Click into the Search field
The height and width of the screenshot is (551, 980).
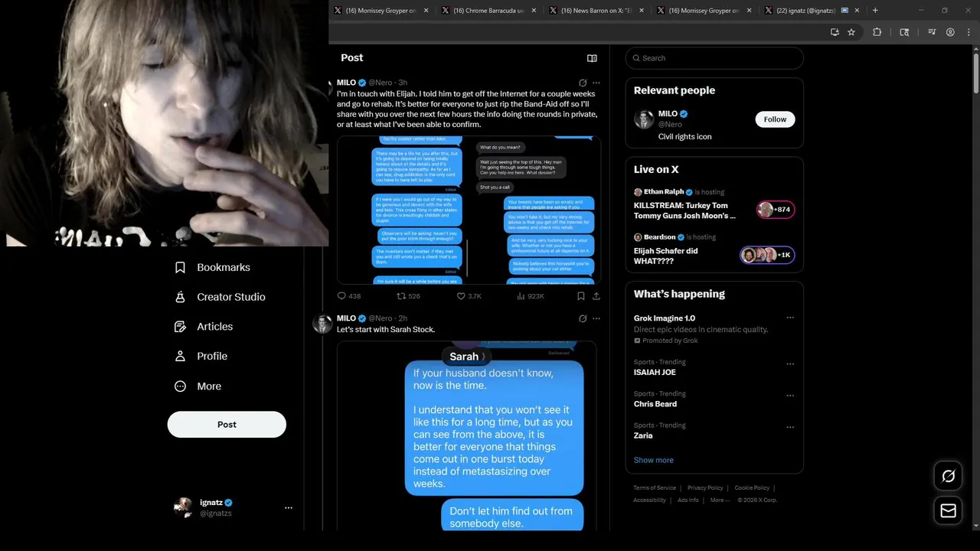coord(714,58)
